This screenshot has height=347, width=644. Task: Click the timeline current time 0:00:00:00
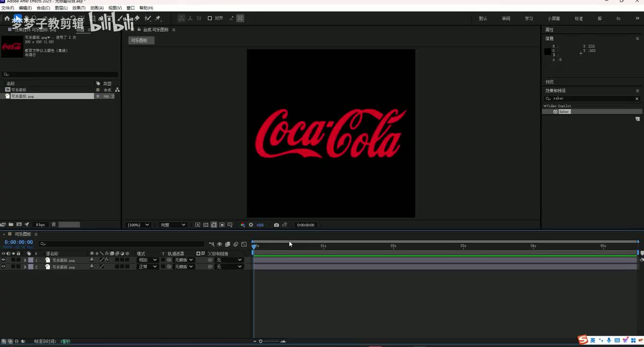tap(19, 242)
